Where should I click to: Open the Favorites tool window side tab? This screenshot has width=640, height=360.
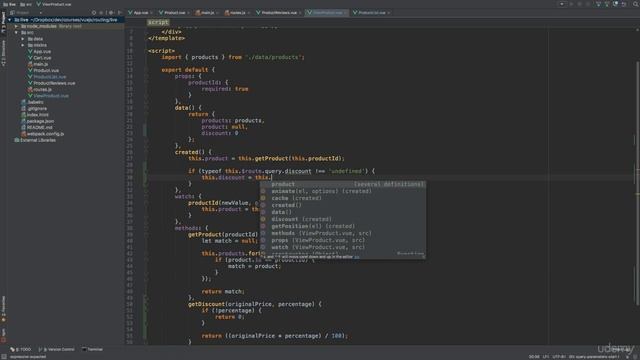[x=3, y=309]
